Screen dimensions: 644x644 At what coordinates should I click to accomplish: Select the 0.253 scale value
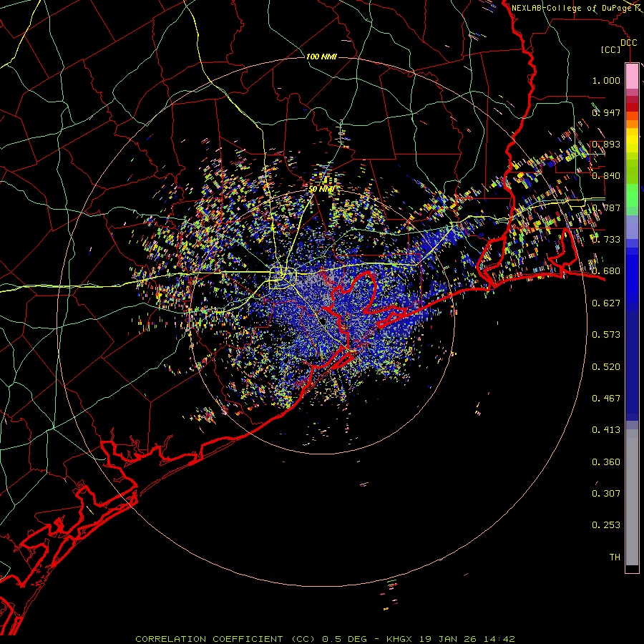(x=606, y=525)
